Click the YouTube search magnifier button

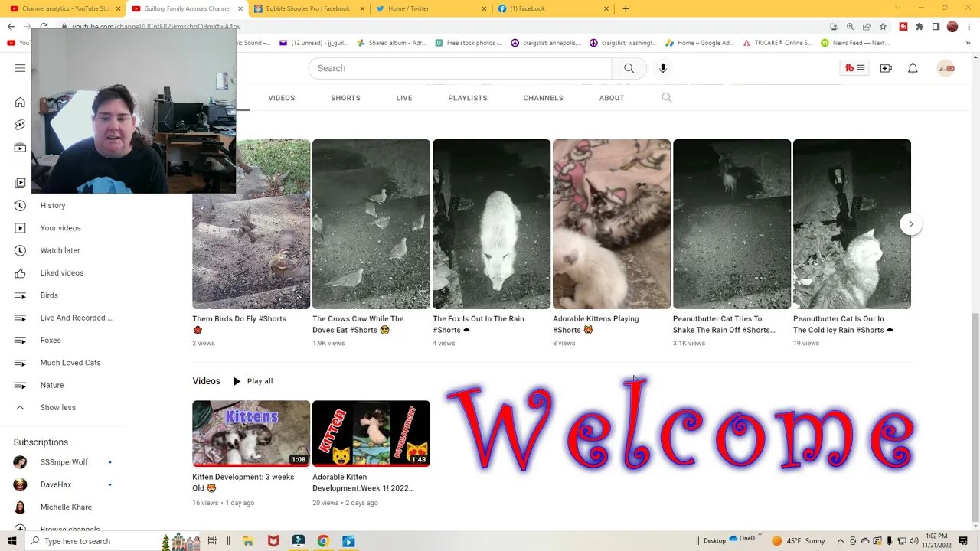[629, 68]
